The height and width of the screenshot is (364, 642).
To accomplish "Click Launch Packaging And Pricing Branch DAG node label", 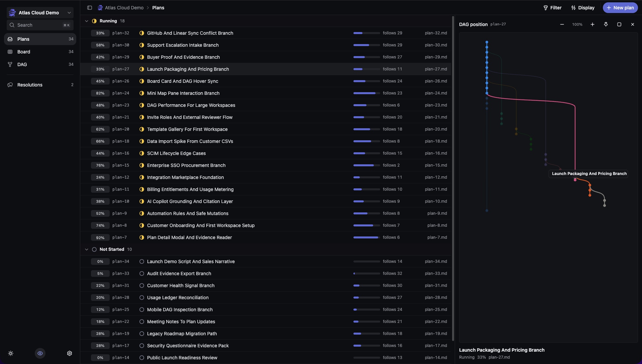I will click(x=589, y=174).
